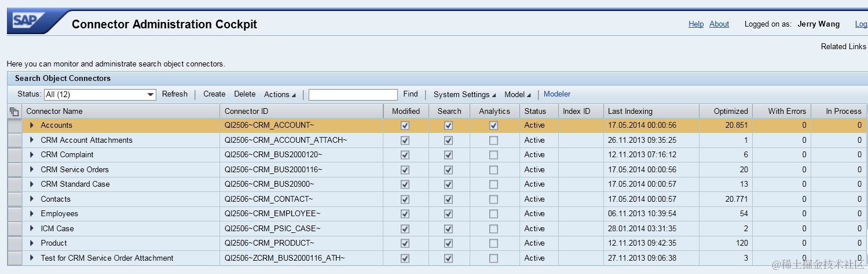This screenshot has height=274, width=868.
Task: Toggle Search checkbox for Contacts
Action: coord(448,199)
